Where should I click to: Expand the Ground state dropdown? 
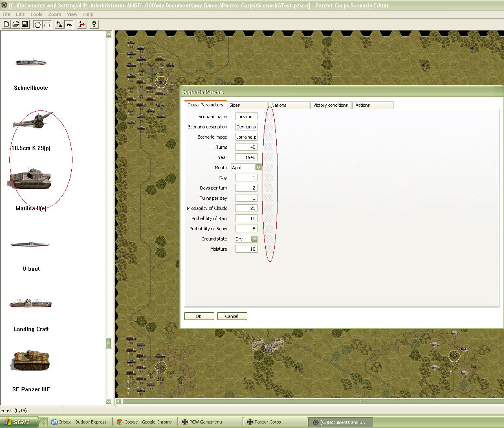click(x=254, y=239)
